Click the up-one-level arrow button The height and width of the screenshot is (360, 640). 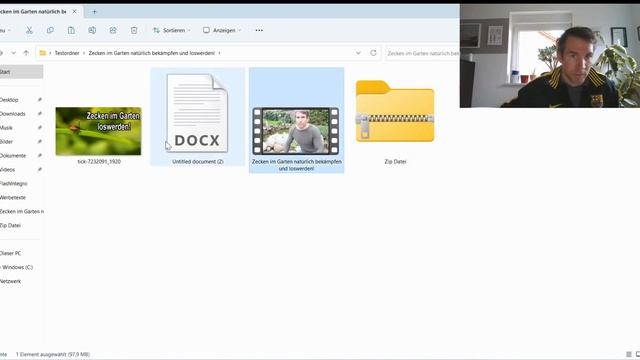(x=26, y=53)
